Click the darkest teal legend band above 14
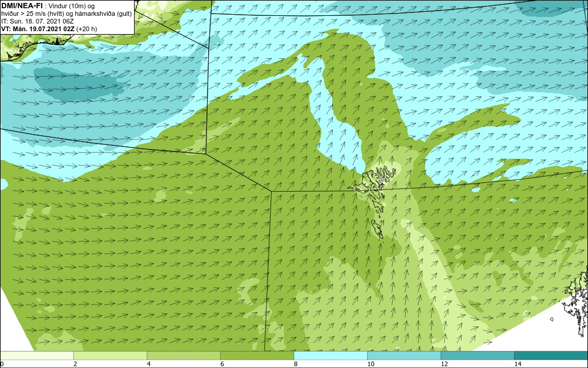Image resolution: width=588 pixels, height=368 pixels. 552,356
